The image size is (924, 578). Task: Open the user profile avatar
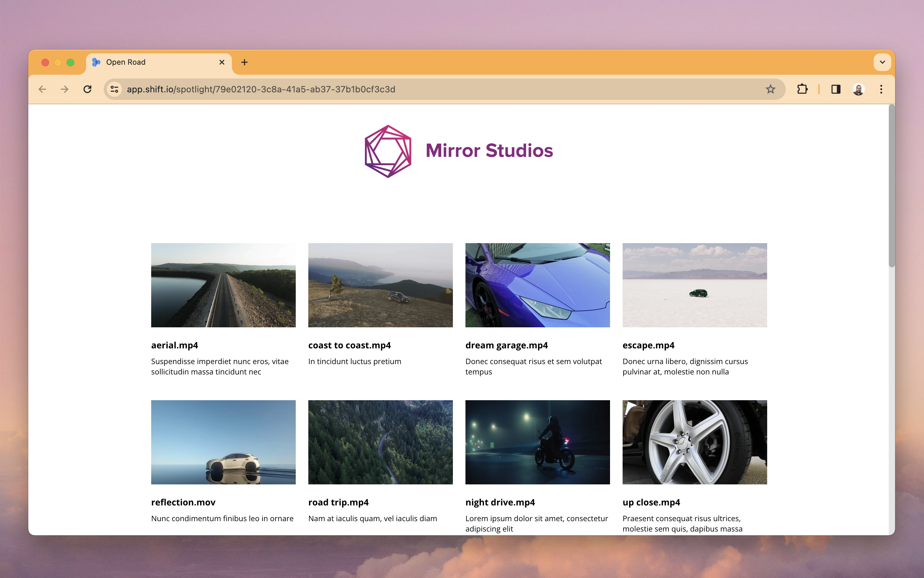[x=859, y=89]
